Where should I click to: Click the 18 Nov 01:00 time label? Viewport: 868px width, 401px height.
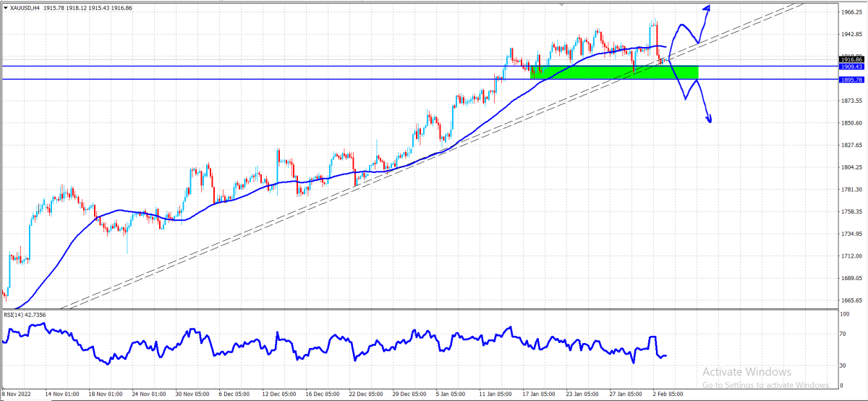(x=104, y=395)
